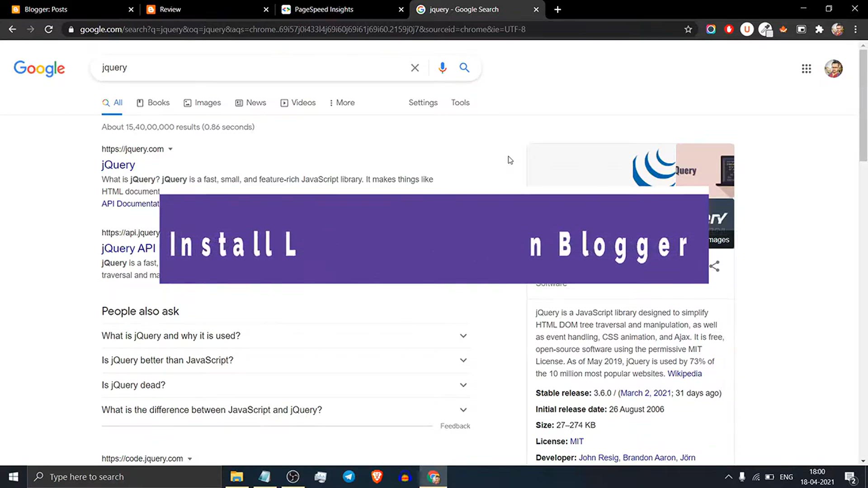Click the Chrome profile avatar in toolbar
This screenshot has width=868, height=488.
coord(837,29)
